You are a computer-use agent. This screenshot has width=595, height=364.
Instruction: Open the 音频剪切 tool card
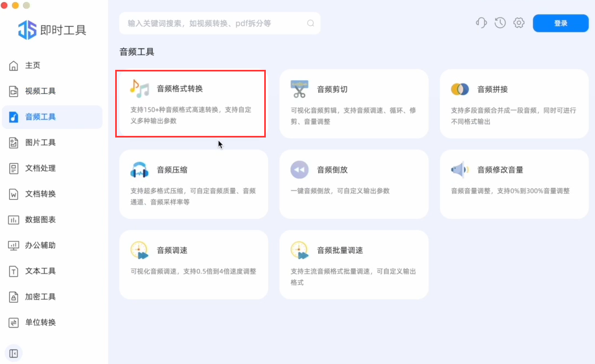click(354, 104)
